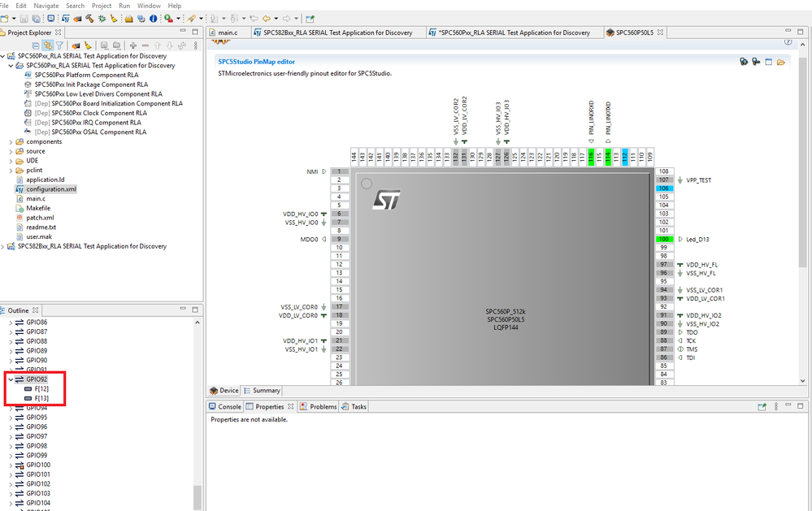Select SPC560Pxx Low Level Drivers Component RLA
Image resolution: width=812 pixels, height=511 pixels.
tap(98, 94)
